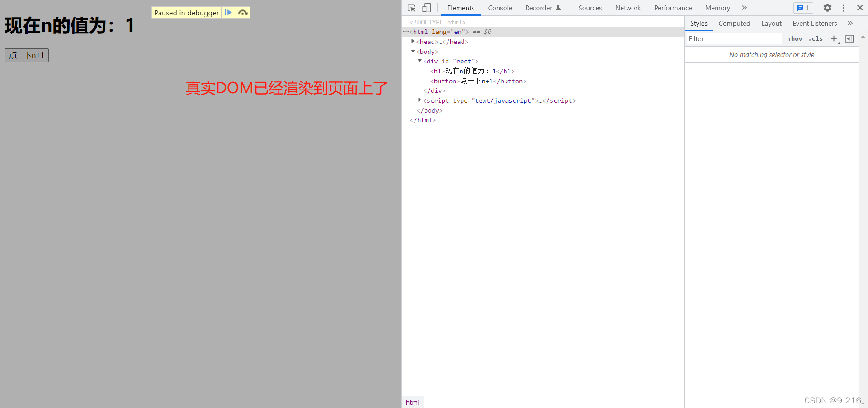The width and height of the screenshot is (868, 408).
Task: Select the Event Listeners sidebar tab
Action: [x=815, y=23]
